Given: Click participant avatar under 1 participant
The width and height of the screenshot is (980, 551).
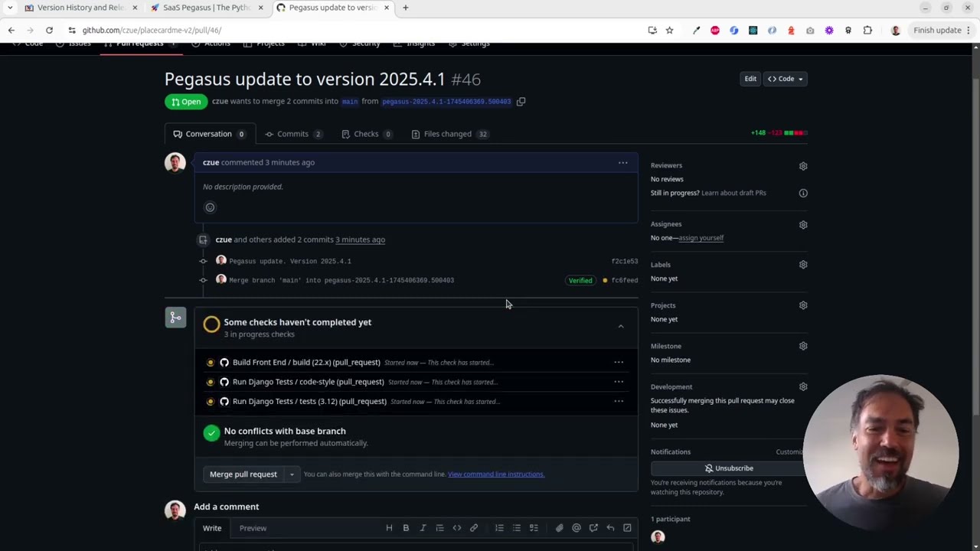Looking at the screenshot, I should (x=658, y=536).
